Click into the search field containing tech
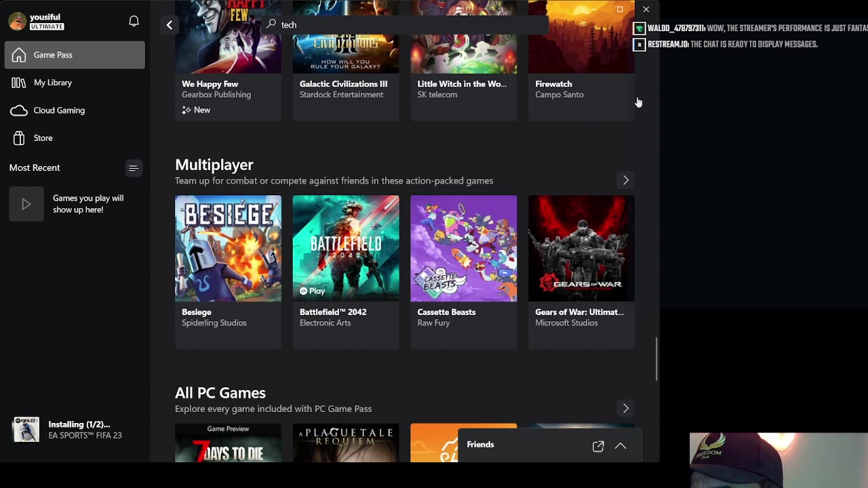This screenshot has width=868, height=488. pos(404,24)
